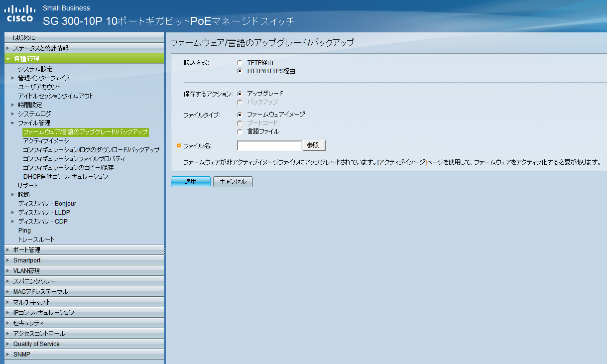This screenshot has height=364, width=607.
Task: Click the Cisco logo
Action: point(20,13)
